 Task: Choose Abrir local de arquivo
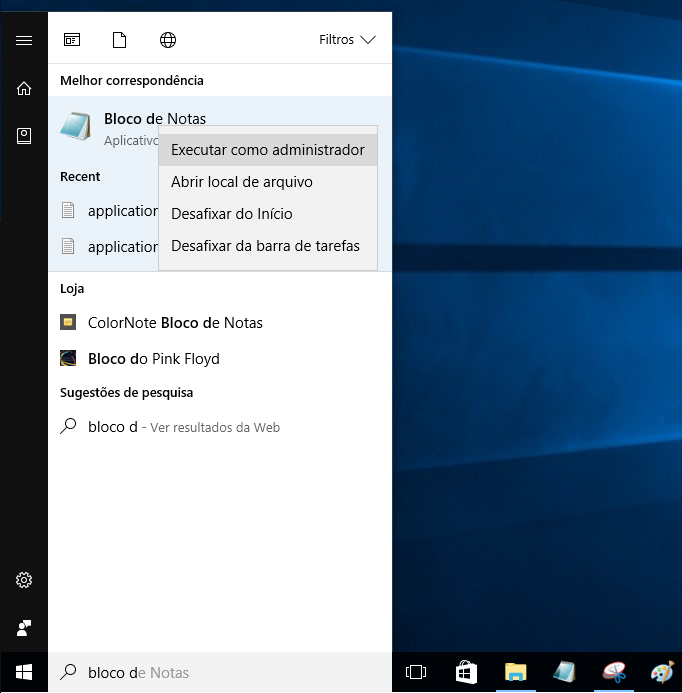[268, 182]
